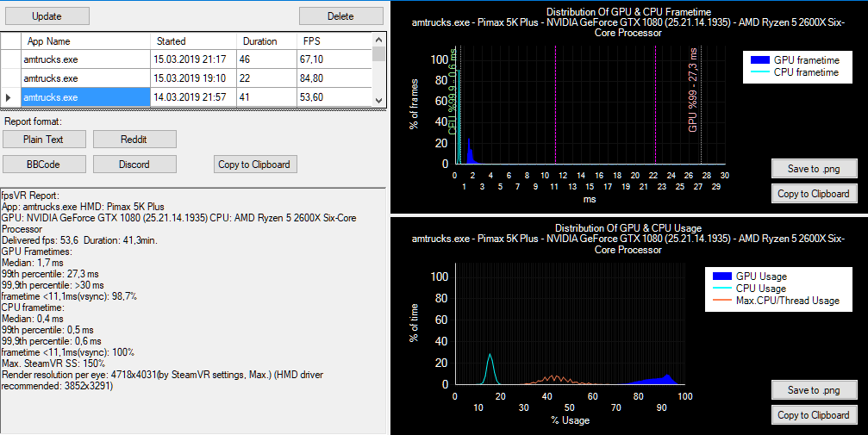The width and height of the screenshot is (868, 435).
Task: Select amtrucks.exe session started 15.03.2019 19:10
Action: click(86, 78)
